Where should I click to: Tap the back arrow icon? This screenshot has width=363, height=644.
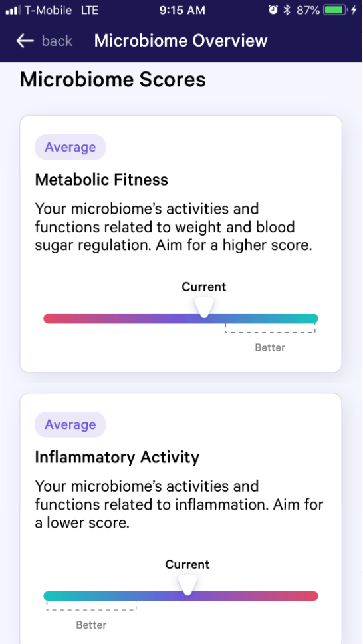25,41
